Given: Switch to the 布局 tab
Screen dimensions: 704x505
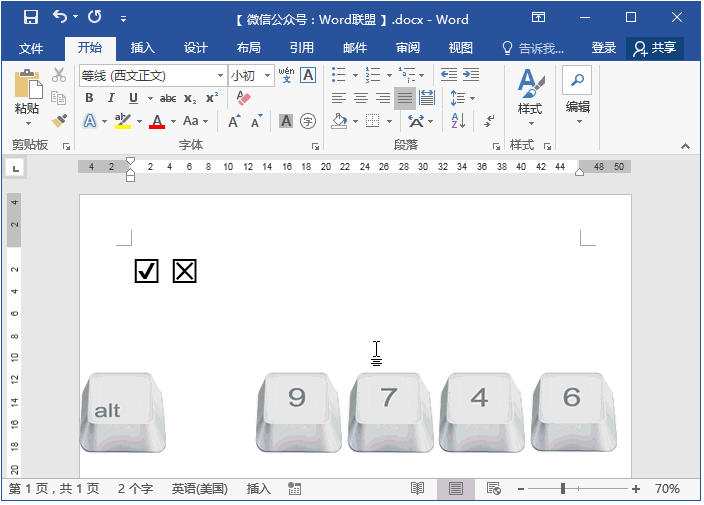Looking at the screenshot, I should pyautogui.click(x=248, y=48).
